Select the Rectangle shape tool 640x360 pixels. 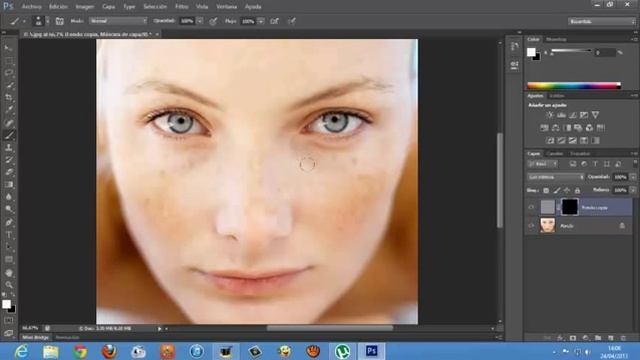9,259
